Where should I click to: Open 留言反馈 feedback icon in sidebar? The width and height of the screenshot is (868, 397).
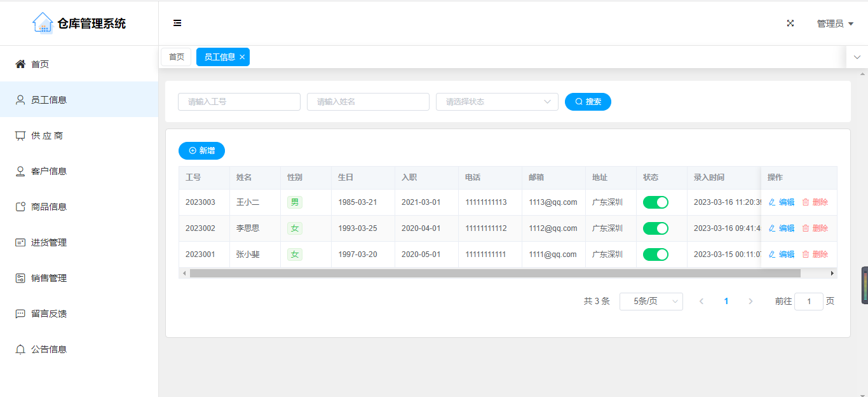pyautogui.click(x=20, y=314)
